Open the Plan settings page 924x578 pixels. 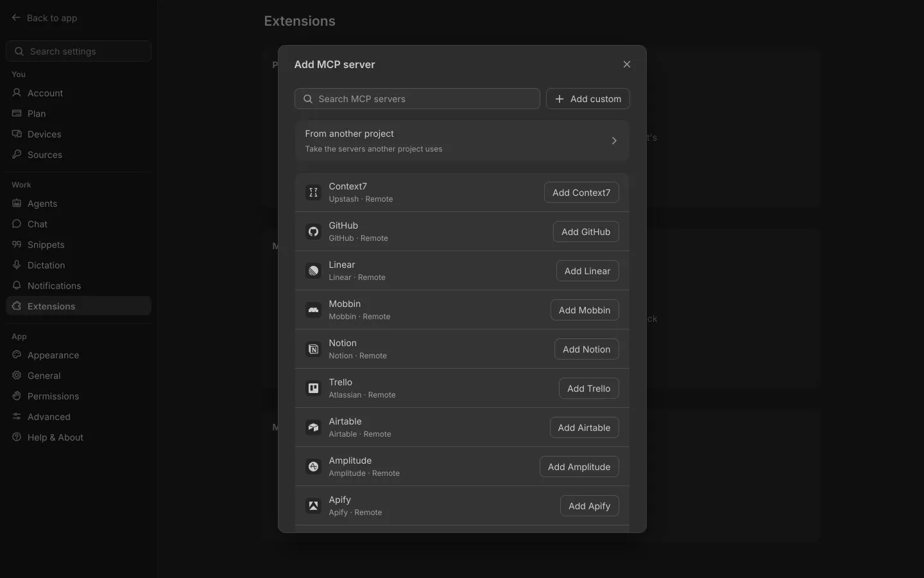[x=78, y=114]
